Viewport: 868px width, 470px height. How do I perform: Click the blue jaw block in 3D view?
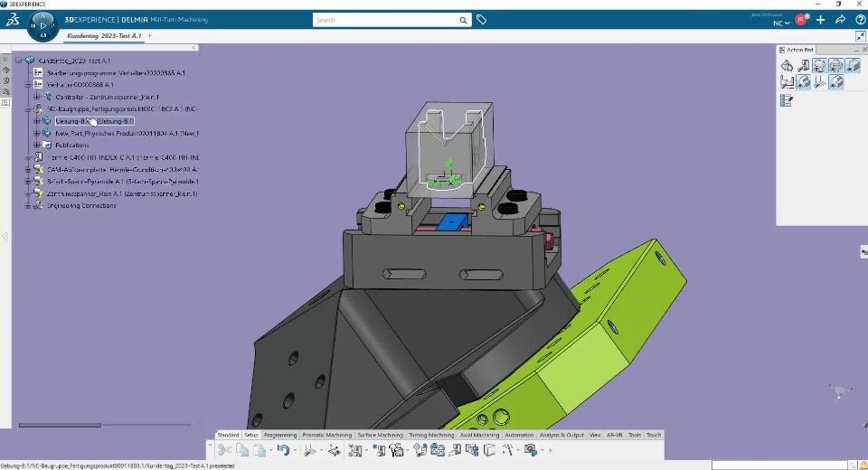[453, 222]
